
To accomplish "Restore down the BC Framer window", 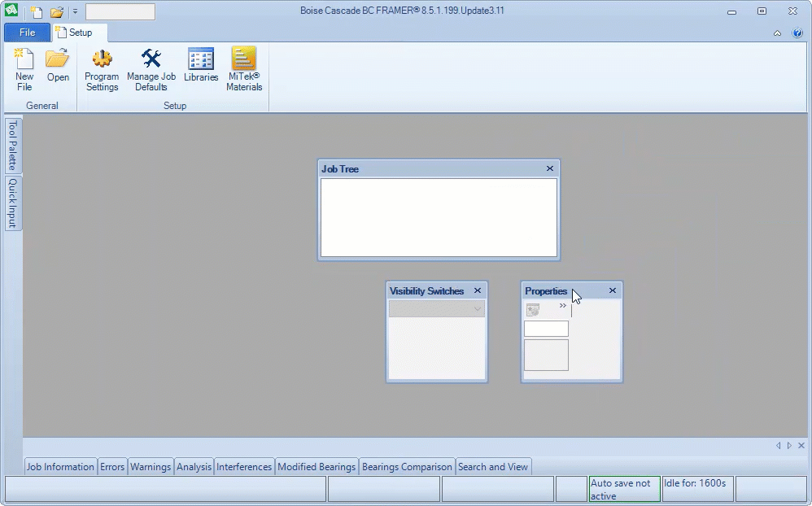I will [x=762, y=11].
